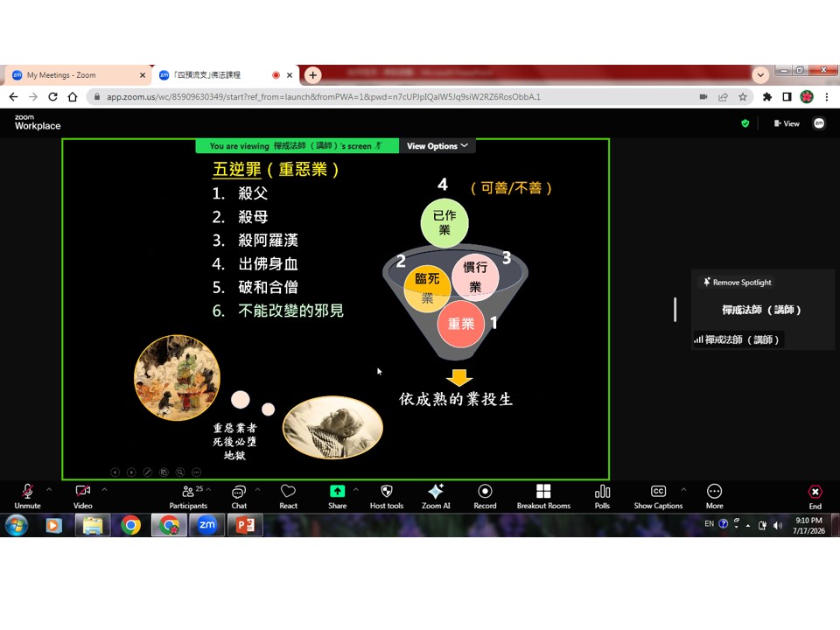Click the slide more options control
This screenshot has width=840, height=630.
pos(197,472)
